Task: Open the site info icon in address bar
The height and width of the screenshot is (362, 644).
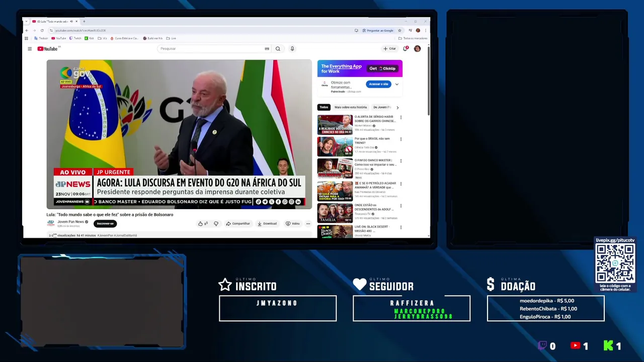Action: [x=51, y=31]
